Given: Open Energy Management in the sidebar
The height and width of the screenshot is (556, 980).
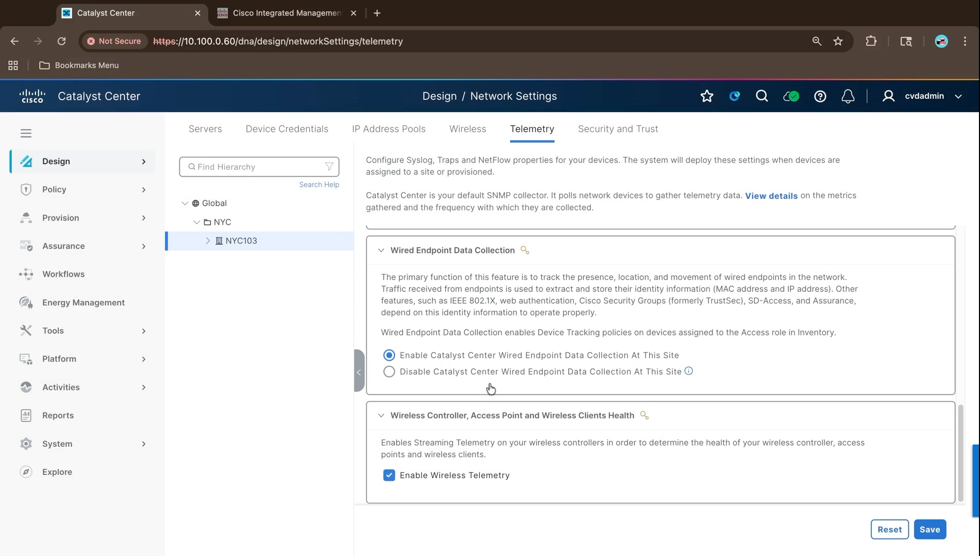Looking at the screenshot, I should coord(82,302).
